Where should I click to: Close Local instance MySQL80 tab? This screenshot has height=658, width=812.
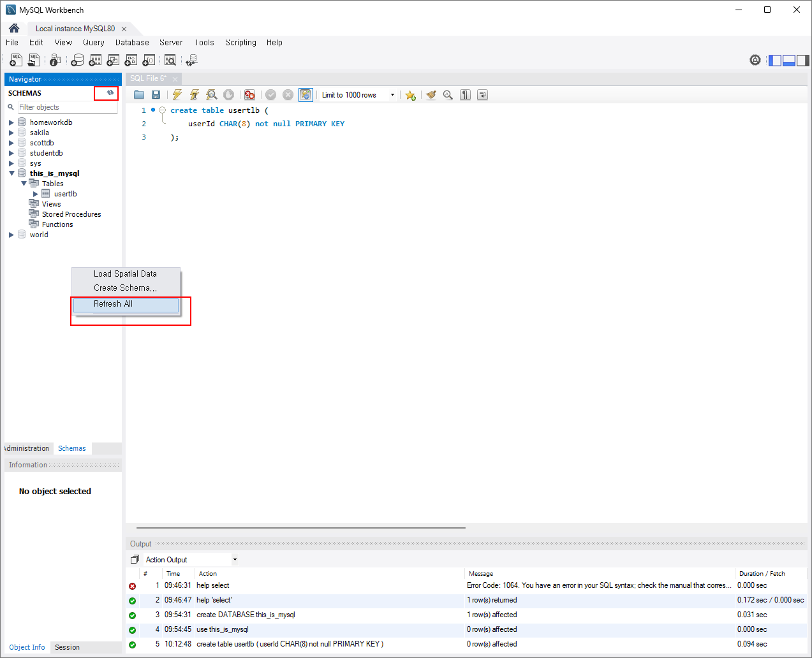click(x=124, y=29)
